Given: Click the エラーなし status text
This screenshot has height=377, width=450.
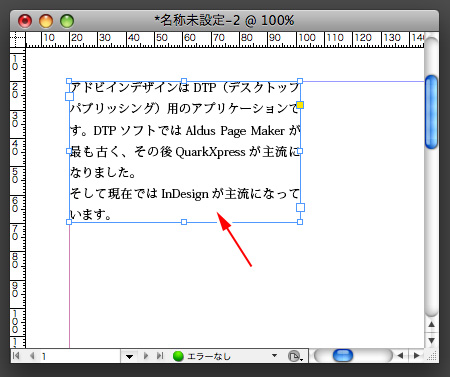Looking at the screenshot, I should (x=209, y=357).
